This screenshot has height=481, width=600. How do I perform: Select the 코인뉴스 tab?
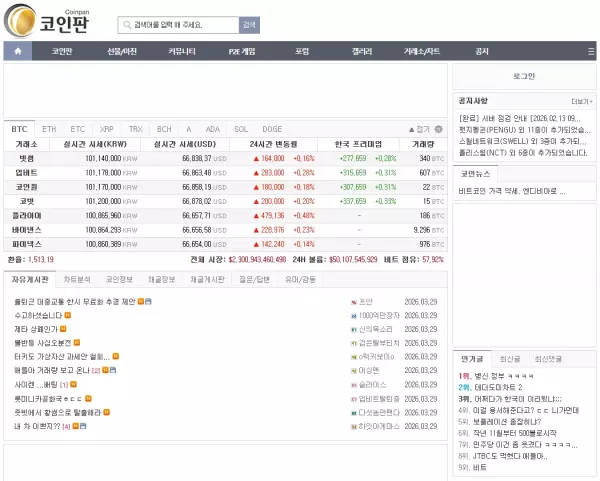click(475, 174)
